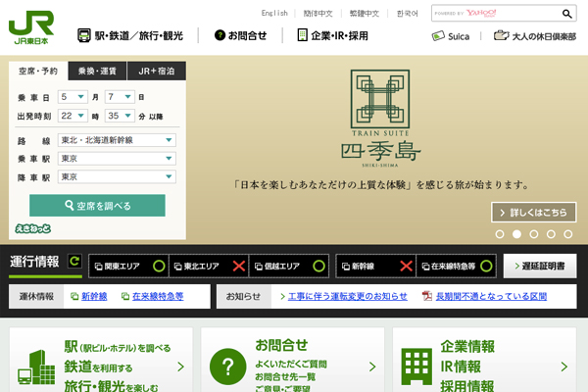Click question mark circle icon

[x=228, y=367]
